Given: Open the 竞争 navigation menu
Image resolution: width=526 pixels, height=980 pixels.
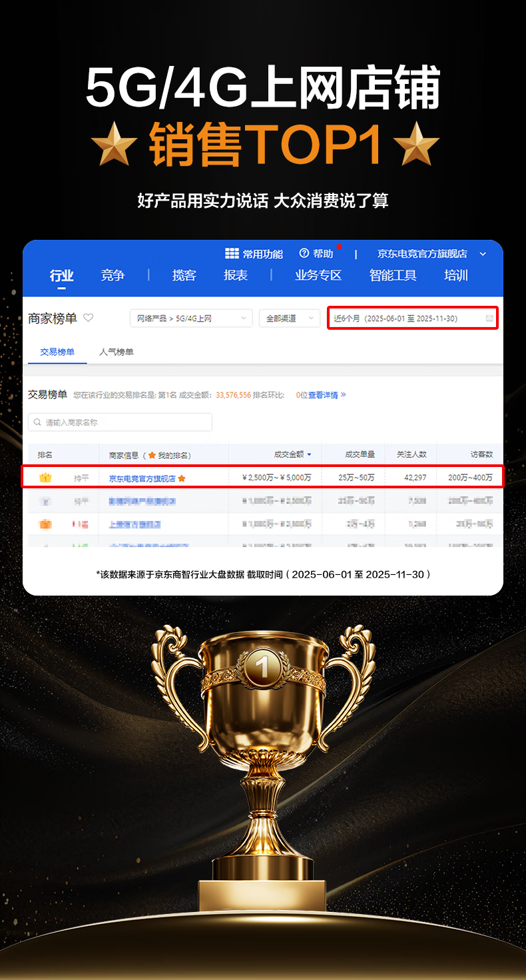Looking at the screenshot, I should pyautogui.click(x=113, y=275).
